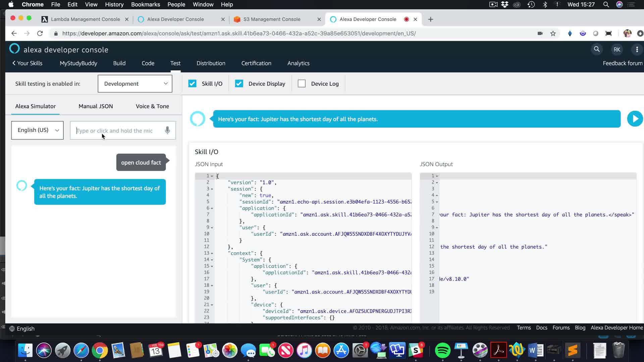Open a new Chrome tab

click(431, 19)
